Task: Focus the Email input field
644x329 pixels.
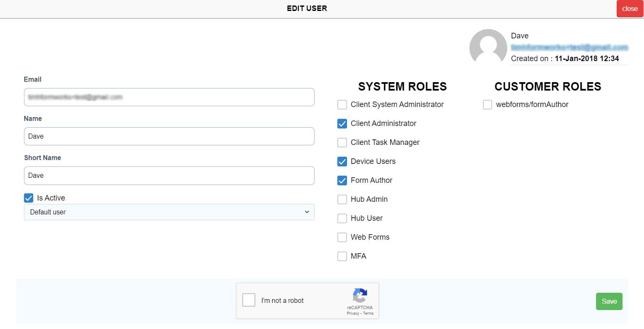Action: coord(169,97)
